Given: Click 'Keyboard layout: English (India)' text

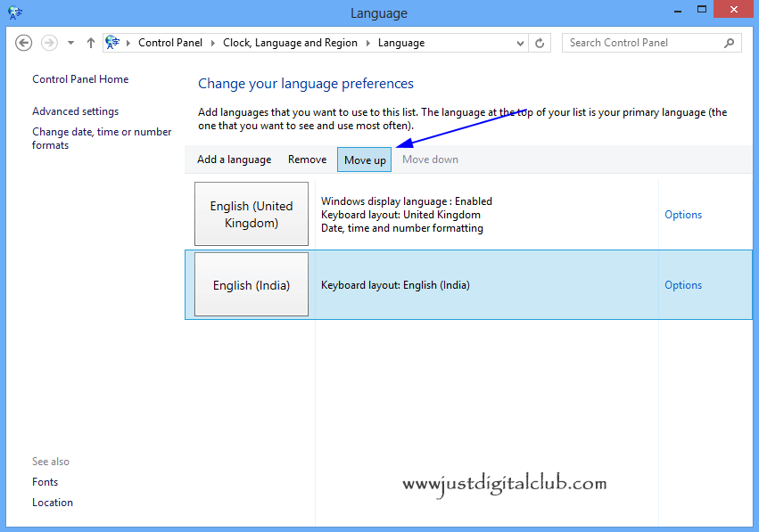Looking at the screenshot, I should pos(395,285).
